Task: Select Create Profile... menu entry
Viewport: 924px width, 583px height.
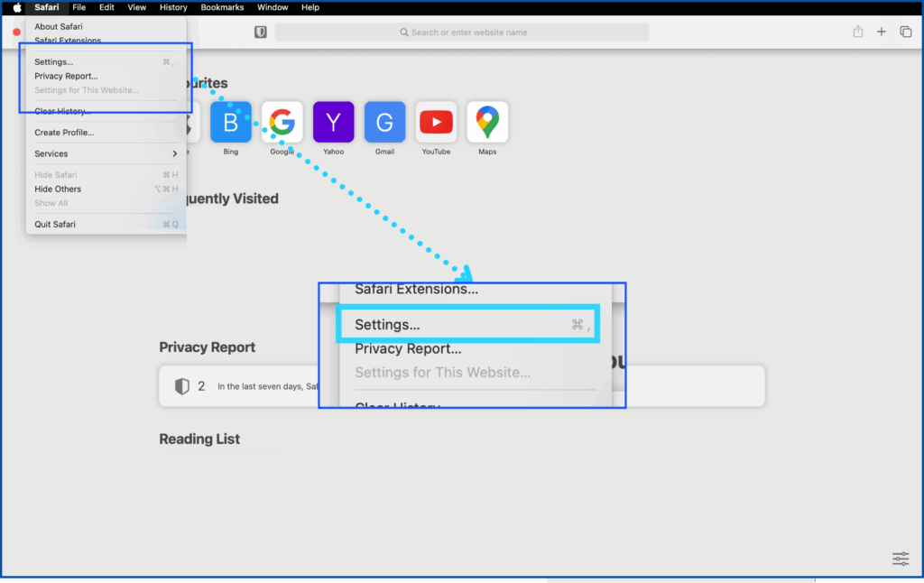Action: point(64,133)
